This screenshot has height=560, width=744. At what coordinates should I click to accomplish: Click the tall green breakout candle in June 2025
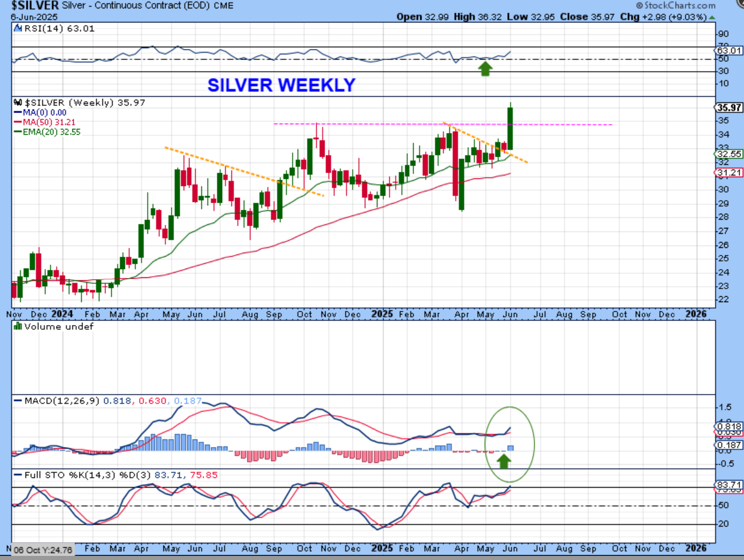pos(510,128)
